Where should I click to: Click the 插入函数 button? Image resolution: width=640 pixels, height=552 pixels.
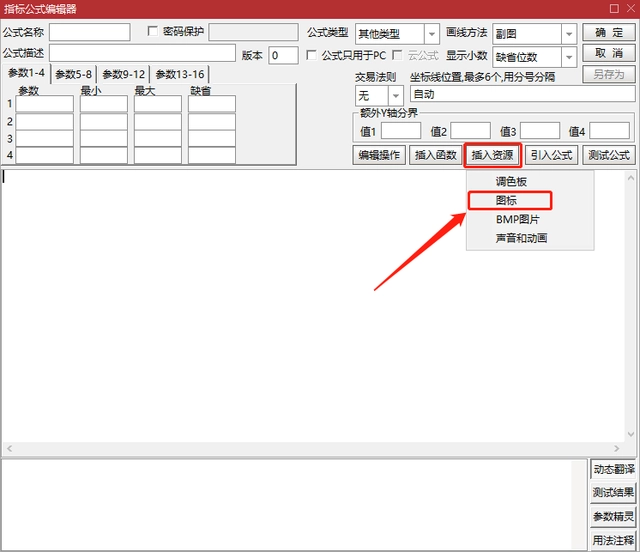point(436,155)
